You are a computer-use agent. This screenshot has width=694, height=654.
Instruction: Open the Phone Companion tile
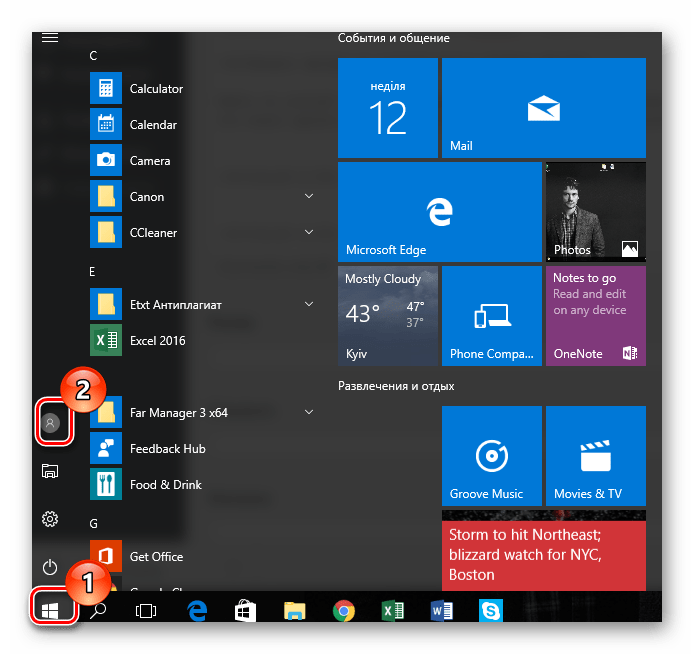(492, 316)
